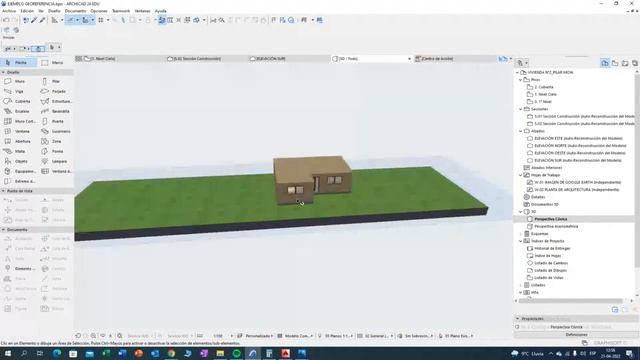The image size is (640, 360).
Task: Collapse the Hojas de Trabajo folder
Action: click(521, 175)
